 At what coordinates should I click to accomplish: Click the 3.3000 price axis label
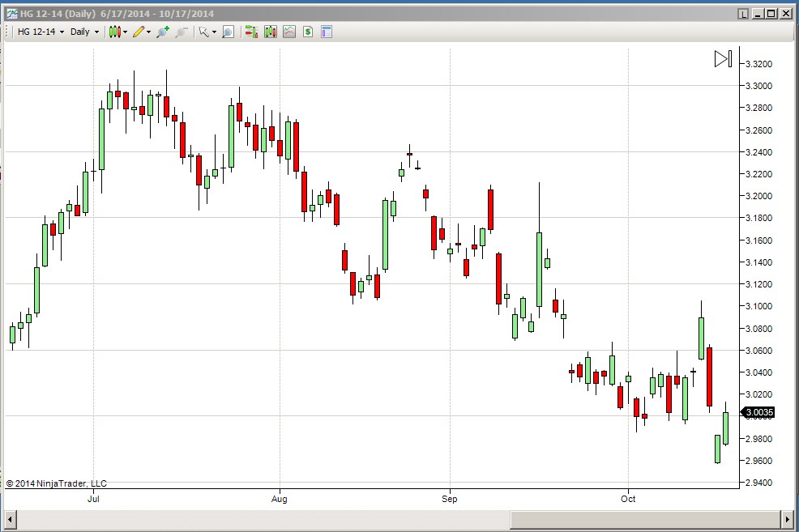click(x=758, y=86)
